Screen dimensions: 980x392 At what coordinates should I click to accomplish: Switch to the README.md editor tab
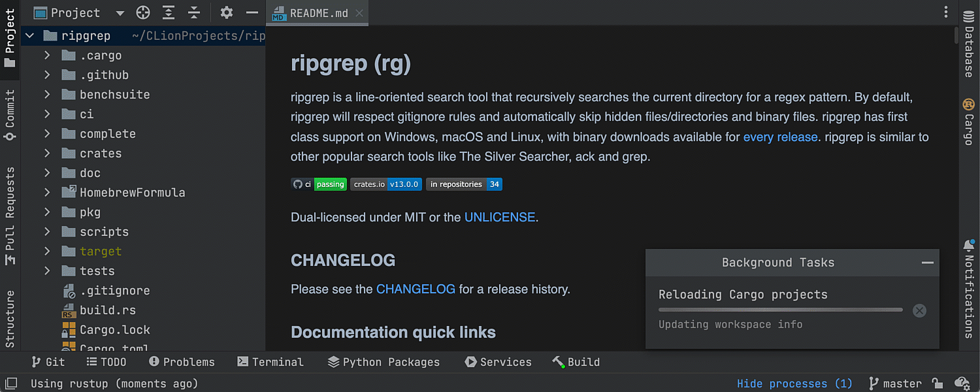click(x=318, y=13)
